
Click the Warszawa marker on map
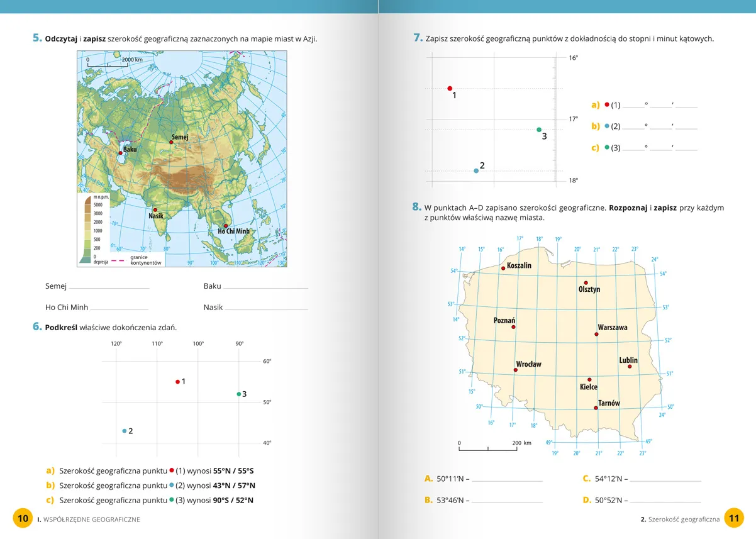[596, 334]
